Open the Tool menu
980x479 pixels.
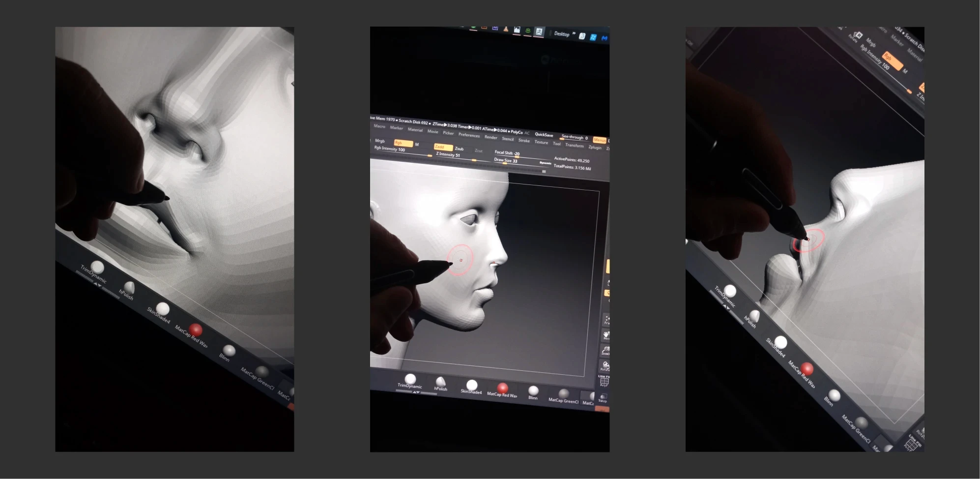coord(556,144)
